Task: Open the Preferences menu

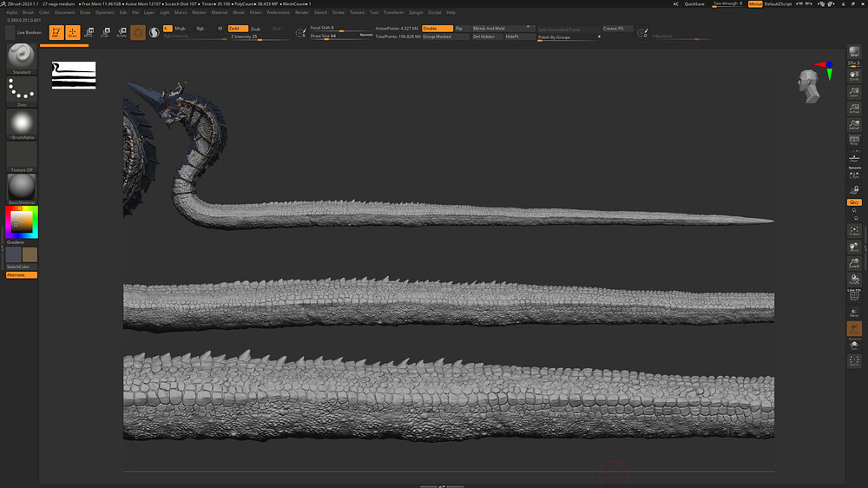Action: 279,13
